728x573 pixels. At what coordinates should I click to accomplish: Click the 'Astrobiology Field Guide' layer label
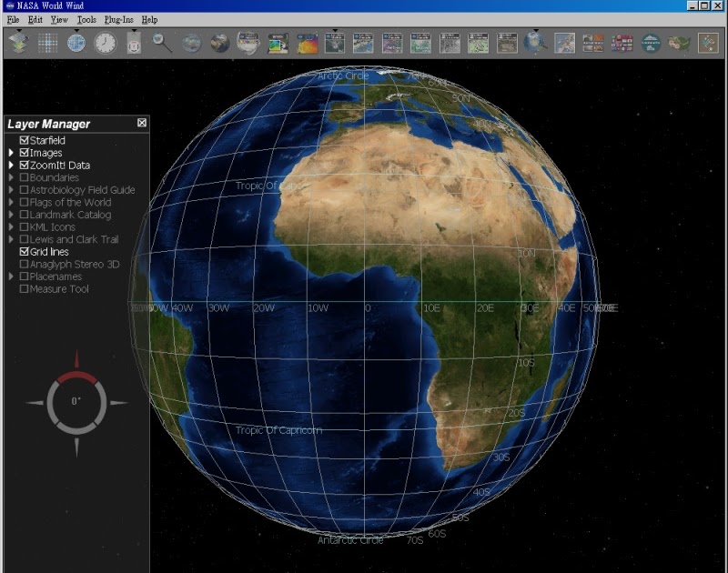[x=82, y=190]
